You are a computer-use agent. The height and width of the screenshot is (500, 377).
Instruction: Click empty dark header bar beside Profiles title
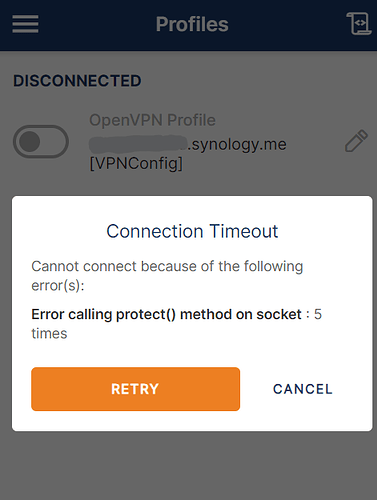[x=97, y=24]
